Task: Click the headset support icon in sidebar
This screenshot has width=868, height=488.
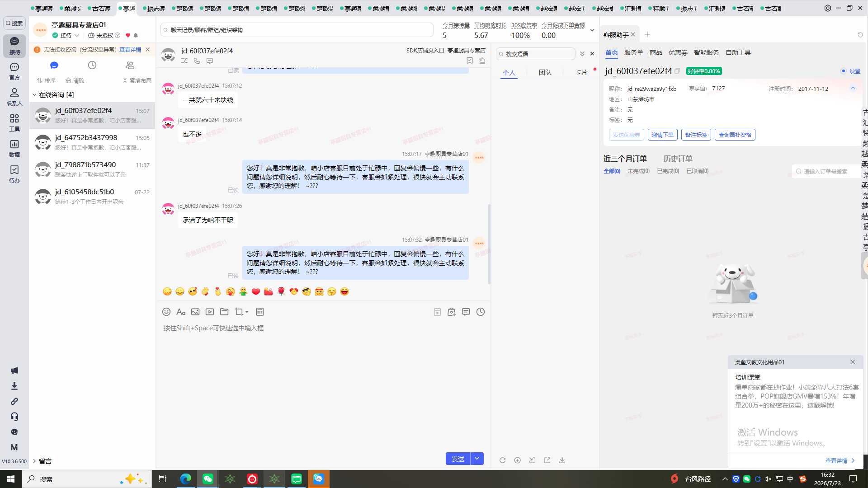Action: pos(14,417)
